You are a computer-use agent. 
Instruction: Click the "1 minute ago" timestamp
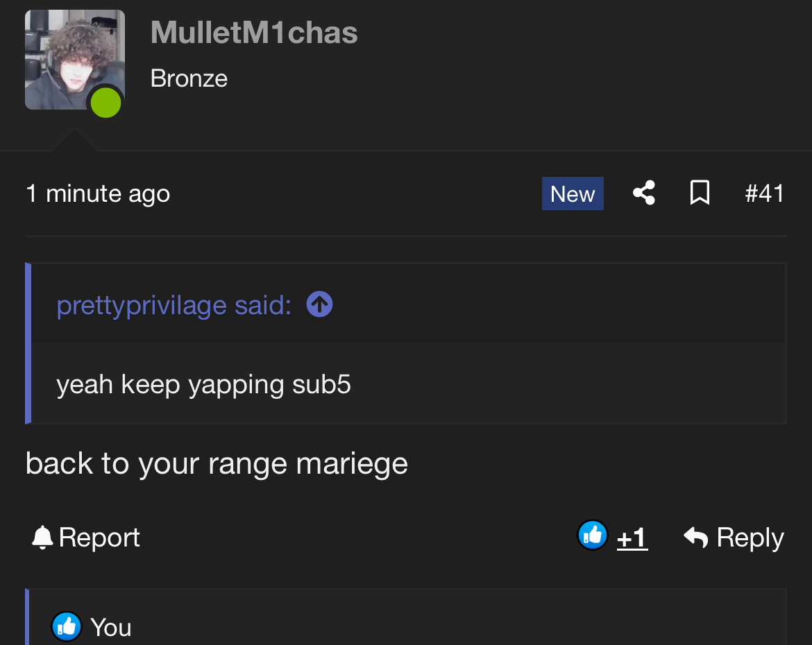pyautogui.click(x=98, y=193)
